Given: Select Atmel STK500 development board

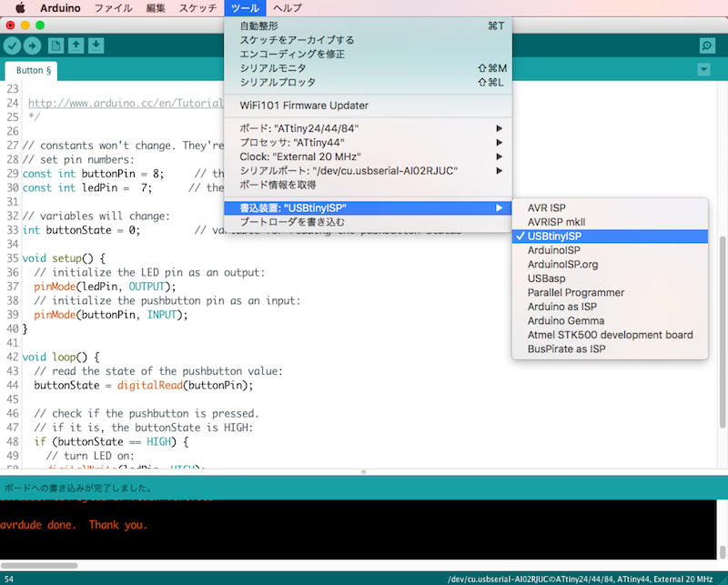Looking at the screenshot, I should point(610,335).
